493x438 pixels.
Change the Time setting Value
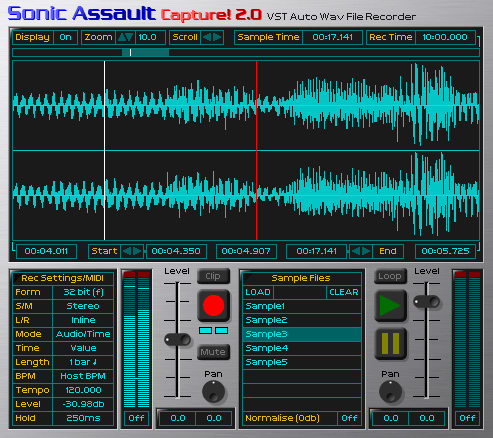pyautogui.click(x=83, y=348)
